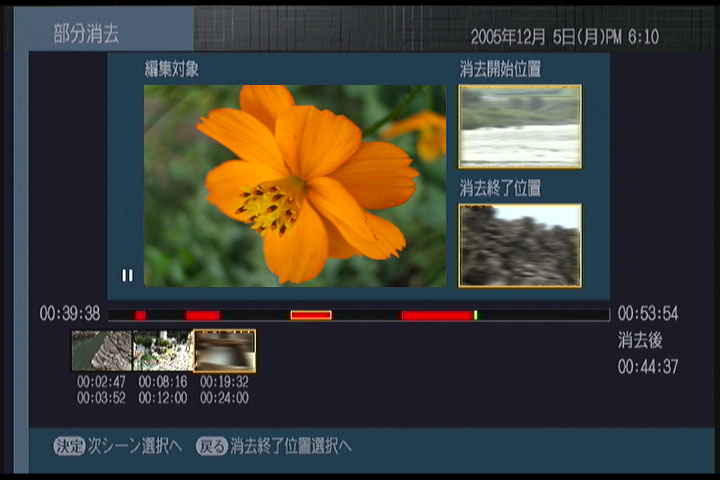The image size is (720, 480).
Task: Click the 消去終了位置選択へ label
Action: pos(290,446)
